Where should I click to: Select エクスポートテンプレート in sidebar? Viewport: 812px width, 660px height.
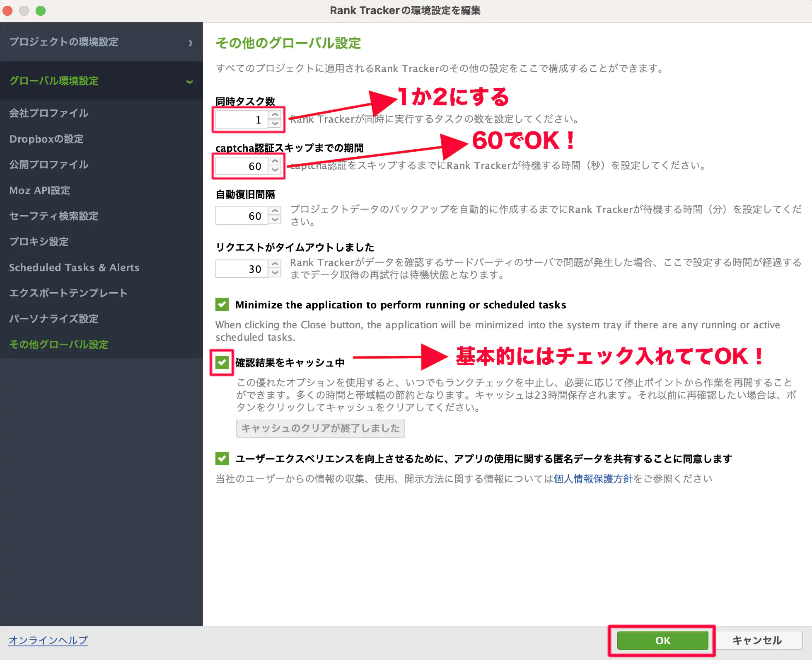click(x=68, y=293)
